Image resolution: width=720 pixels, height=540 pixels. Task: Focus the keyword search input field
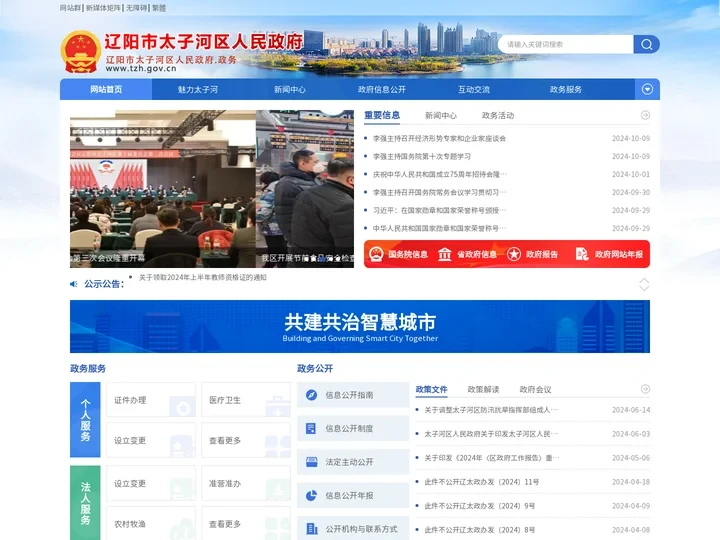coord(566,45)
